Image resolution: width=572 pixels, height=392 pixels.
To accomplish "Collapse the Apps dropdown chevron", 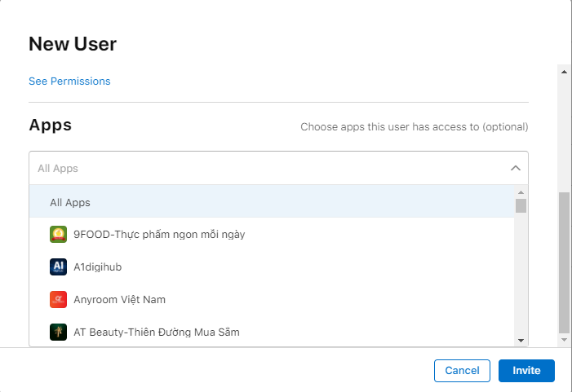I will tap(515, 168).
